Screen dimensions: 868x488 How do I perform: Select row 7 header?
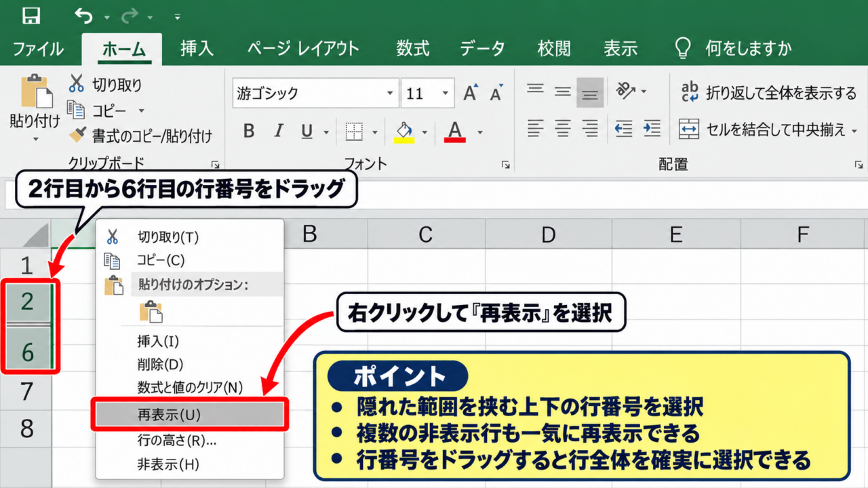pos(26,391)
